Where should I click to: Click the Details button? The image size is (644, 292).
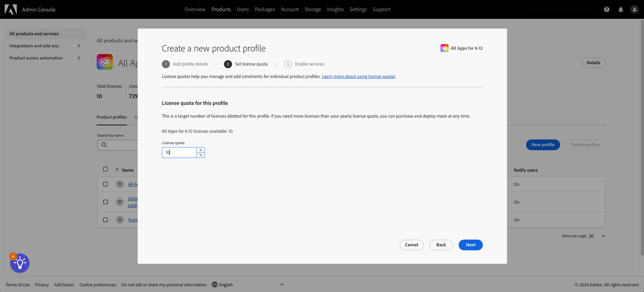coord(593,63)
